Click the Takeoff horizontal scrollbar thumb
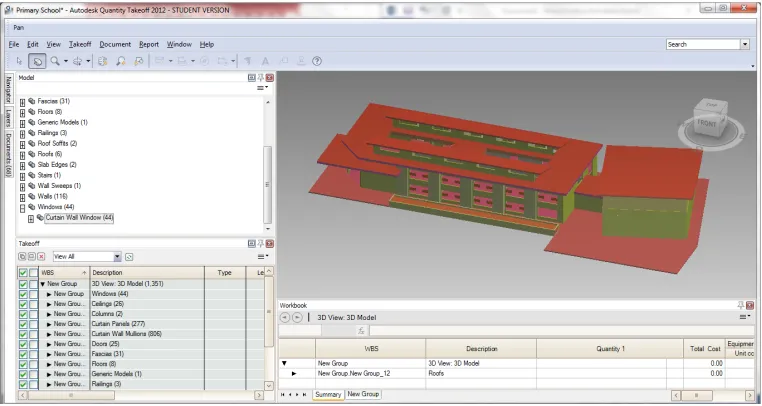762x406 pixels. (x=71, y=395)
